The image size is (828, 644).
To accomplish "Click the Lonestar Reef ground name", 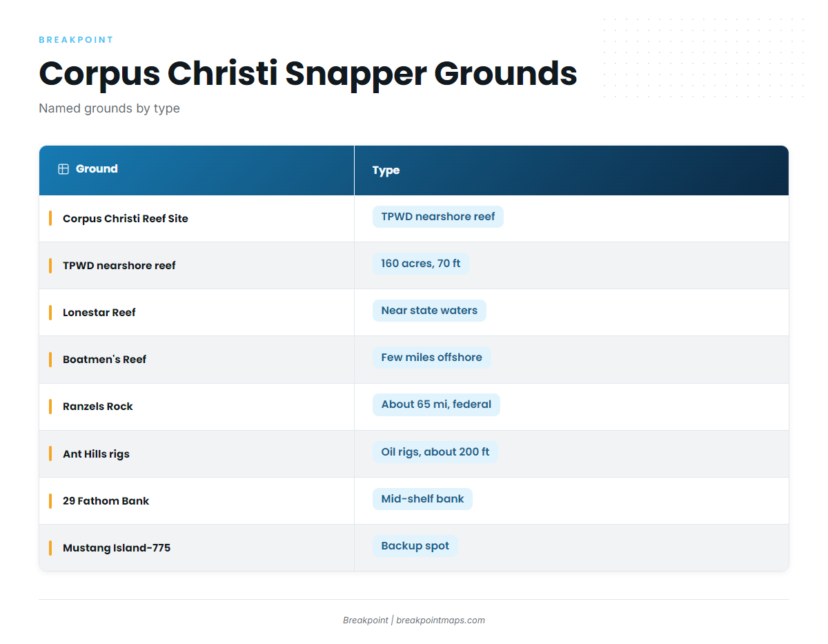I will pos(99,312).
